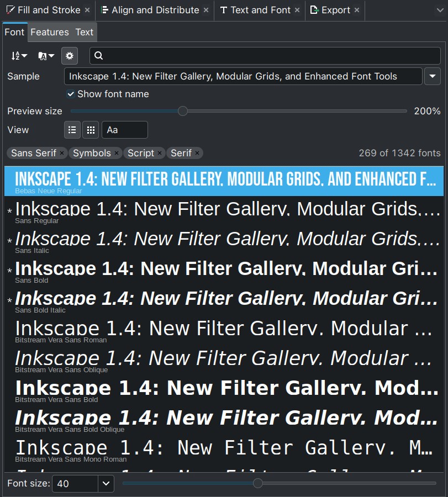Select the Sans Bold Italic font

pyautogui.click(x=224, y=300)
